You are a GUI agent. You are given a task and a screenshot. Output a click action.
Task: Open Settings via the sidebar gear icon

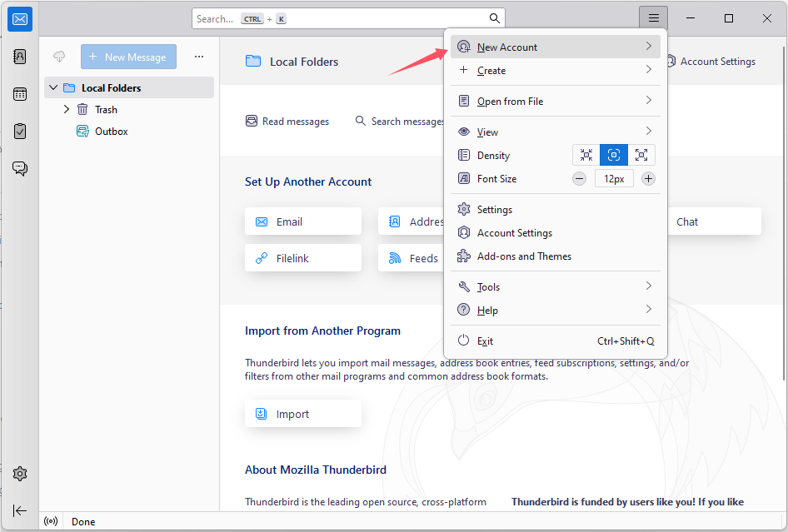pos(19,473)
